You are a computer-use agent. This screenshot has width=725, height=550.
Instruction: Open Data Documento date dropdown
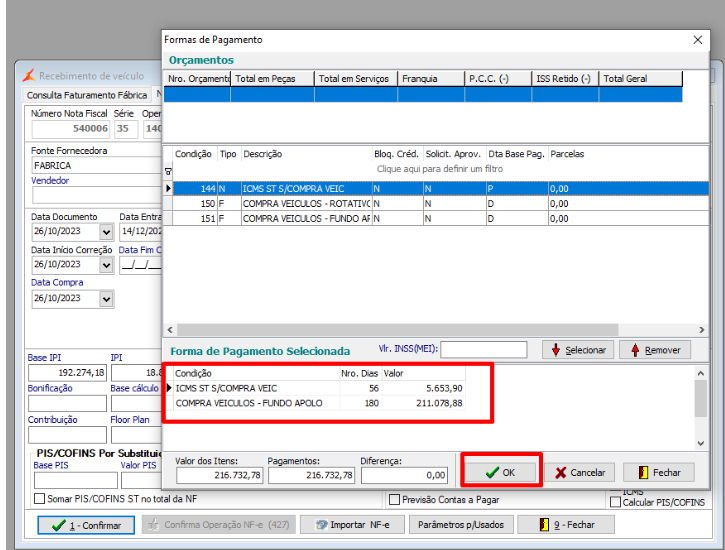pos(106,232)
